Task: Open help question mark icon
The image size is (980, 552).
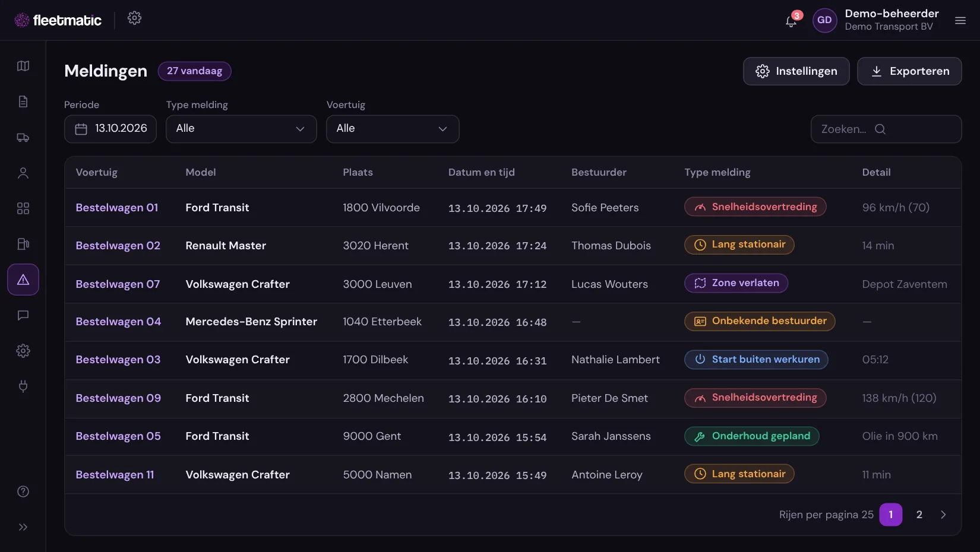Action: click(23, 491)
